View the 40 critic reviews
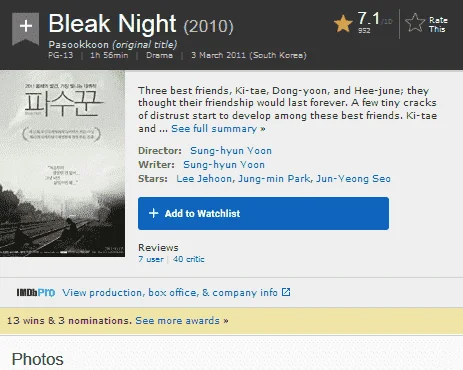 189,259
